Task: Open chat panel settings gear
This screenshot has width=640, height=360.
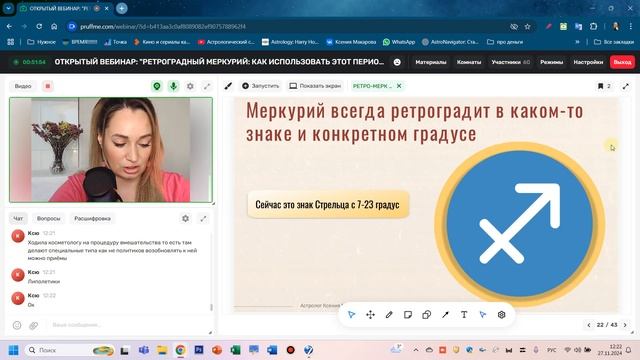Action: click(185, 218)
